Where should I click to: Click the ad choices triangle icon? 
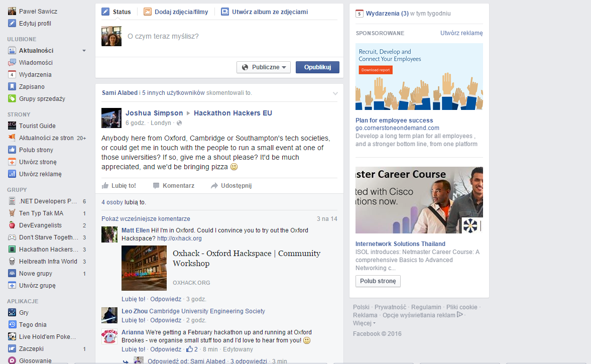coord(459,315)
